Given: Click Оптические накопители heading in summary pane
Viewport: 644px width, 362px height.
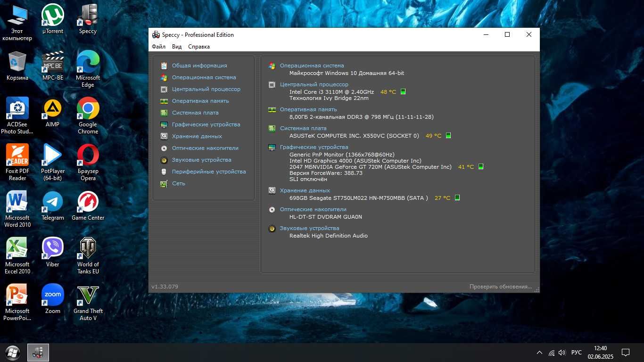Looking at the screenshot, I should (x=313, y=209).
